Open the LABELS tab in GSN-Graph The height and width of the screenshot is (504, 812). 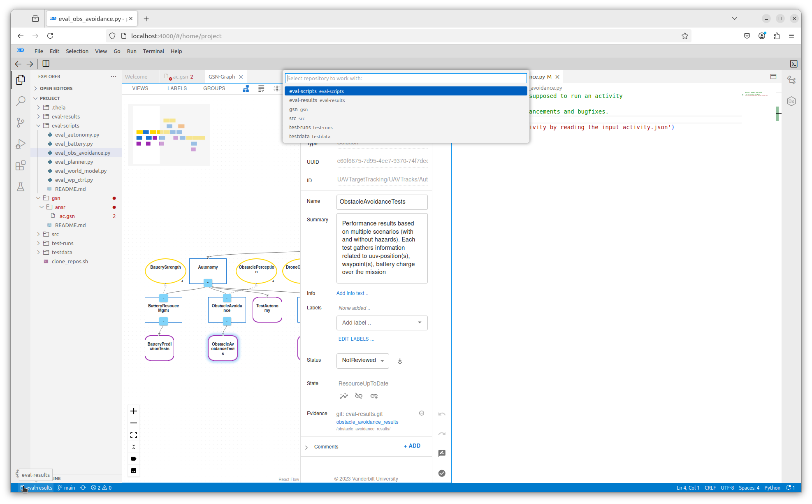pyautogui.click(x=177, y=88)
